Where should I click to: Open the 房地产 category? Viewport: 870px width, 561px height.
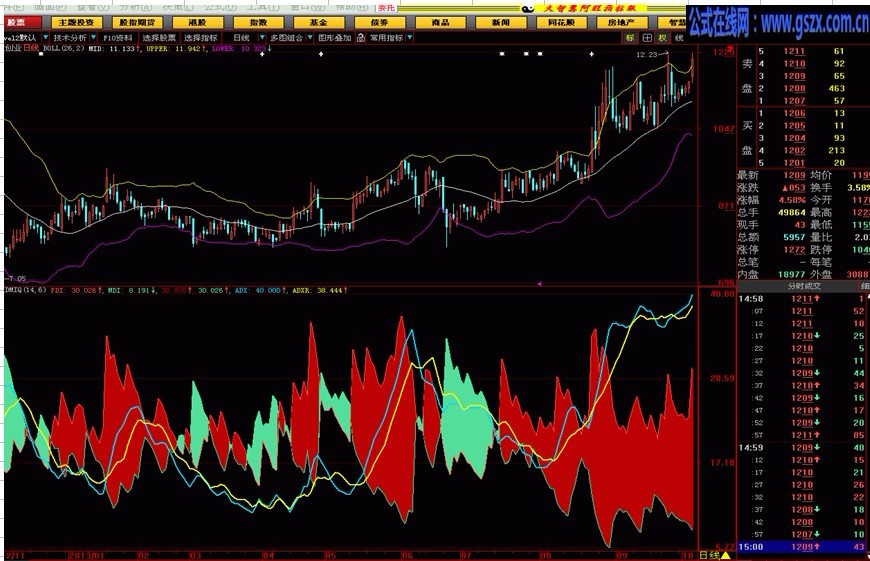click(x=621, y=23)
